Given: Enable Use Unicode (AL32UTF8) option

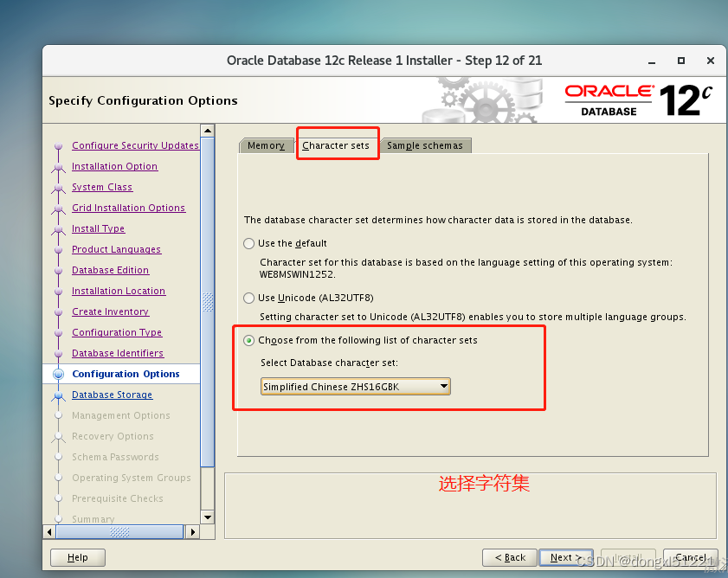Looking at the screenshot, I should click(249, 297).
